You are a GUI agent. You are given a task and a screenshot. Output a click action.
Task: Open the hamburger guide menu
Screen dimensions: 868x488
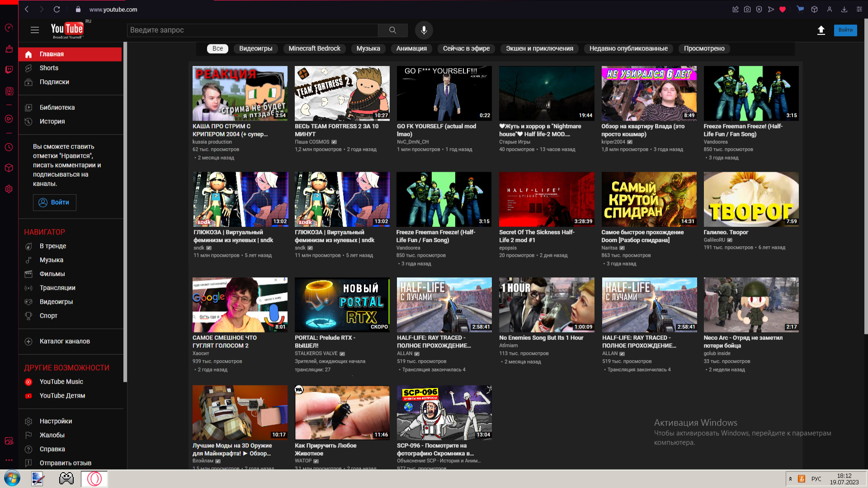(x=35, y=30)
